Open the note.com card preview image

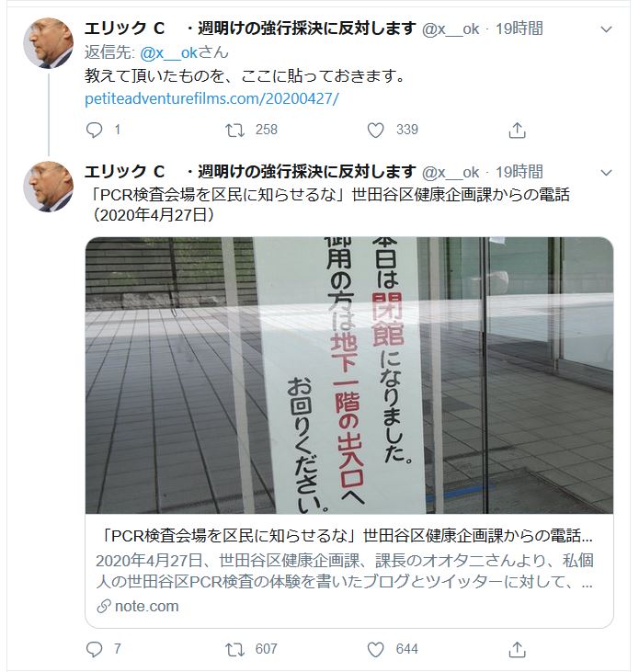click(349, 375)
